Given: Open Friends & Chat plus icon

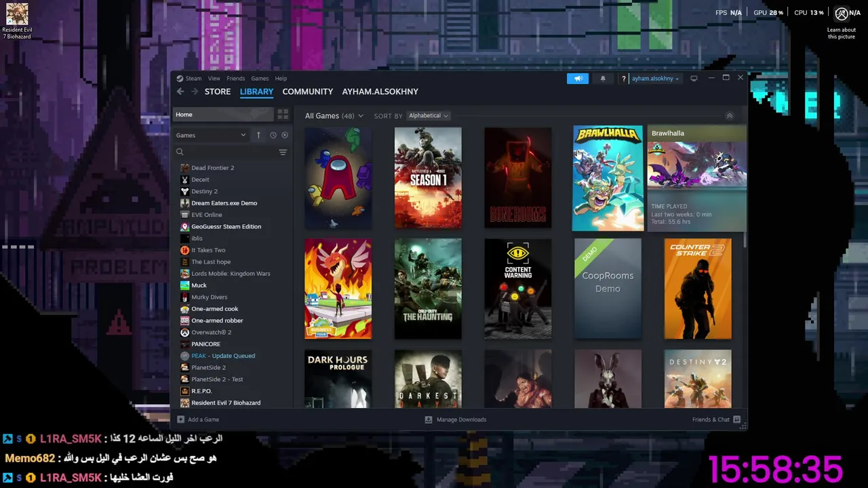Looking at the screenshot, I should pyautogui.click(x=736, y=420).
